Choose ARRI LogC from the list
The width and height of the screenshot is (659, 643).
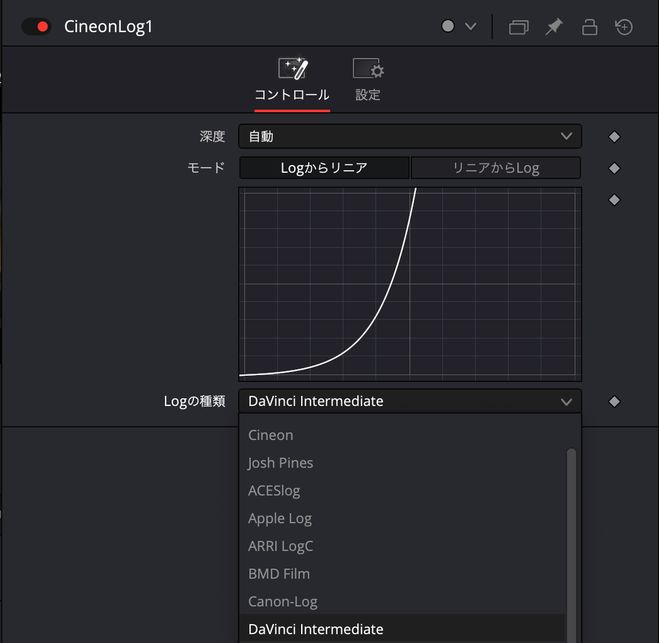tap(401, 546)
